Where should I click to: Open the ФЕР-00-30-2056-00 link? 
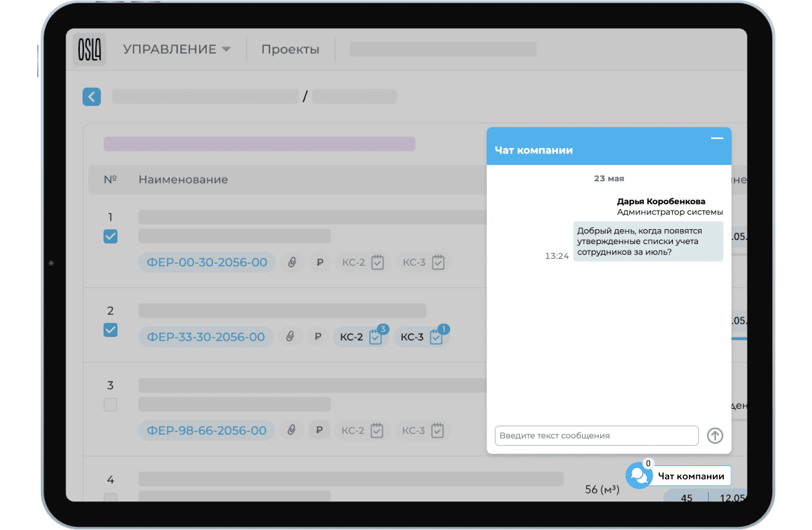(207, 262)
